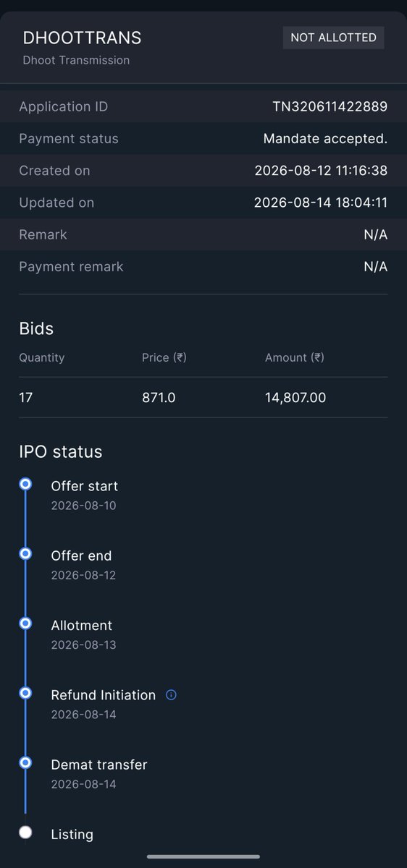407x868 pixels.
Task: Tap the Updated on timestamp
Action: 321,203
